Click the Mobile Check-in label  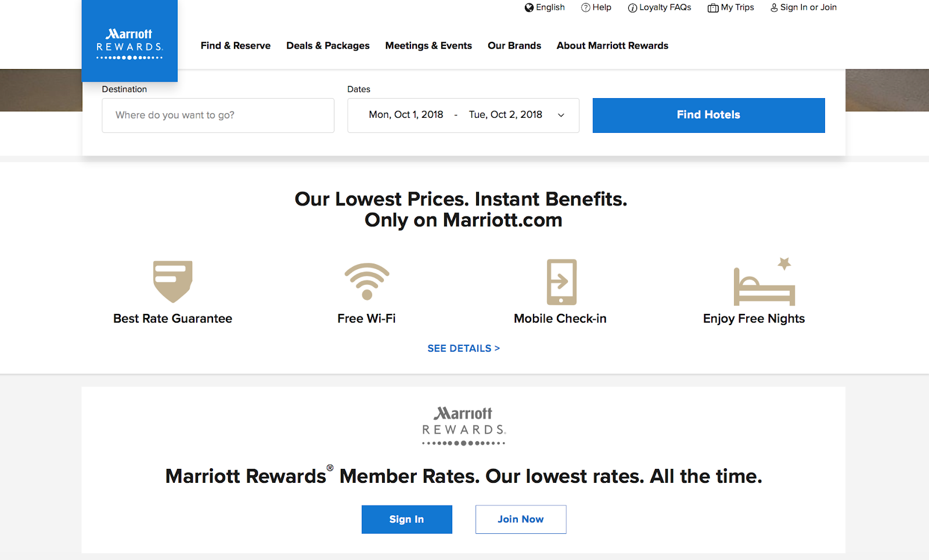coord(560,319)
